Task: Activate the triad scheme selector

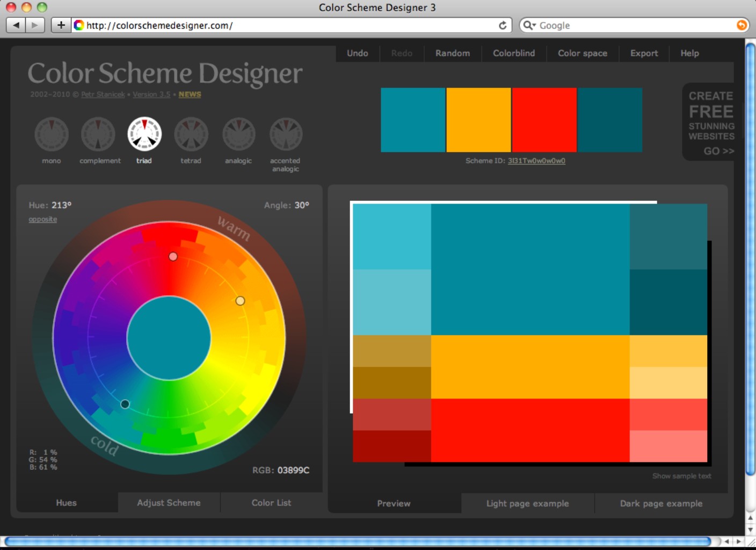Action: (x=144, y=134)
